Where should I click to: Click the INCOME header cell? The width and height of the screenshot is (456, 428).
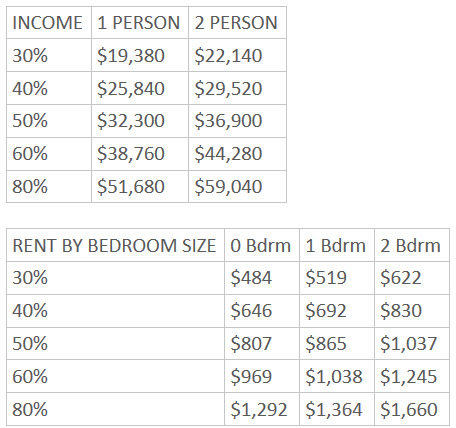pyautogui.click(x=49, y=23)
